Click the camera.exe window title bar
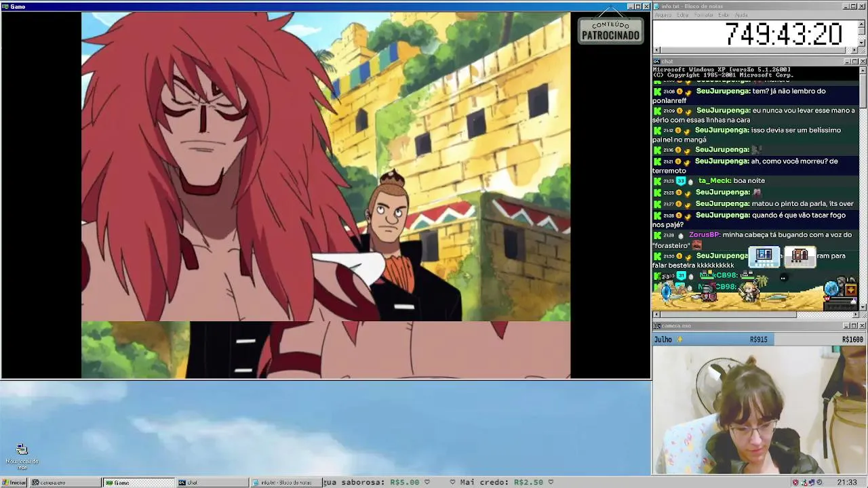 pyautogui.click(x=759, y=326)
